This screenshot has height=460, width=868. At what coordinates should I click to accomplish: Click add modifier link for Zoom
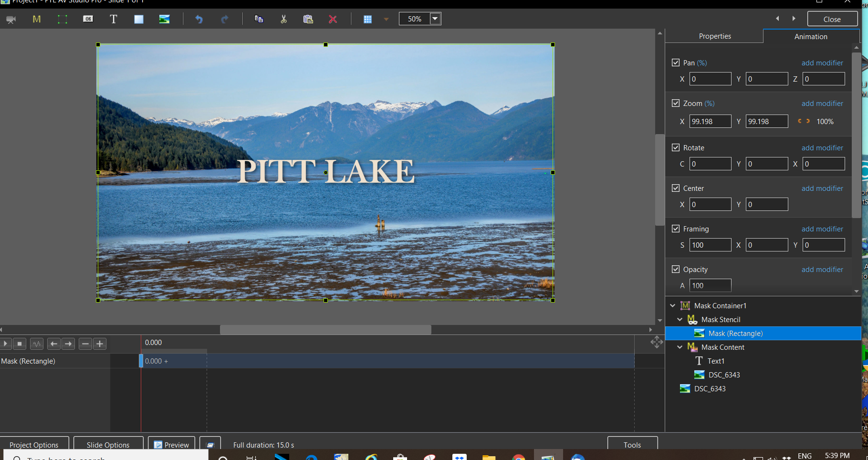pyautogui.click(x=822, y=104)
